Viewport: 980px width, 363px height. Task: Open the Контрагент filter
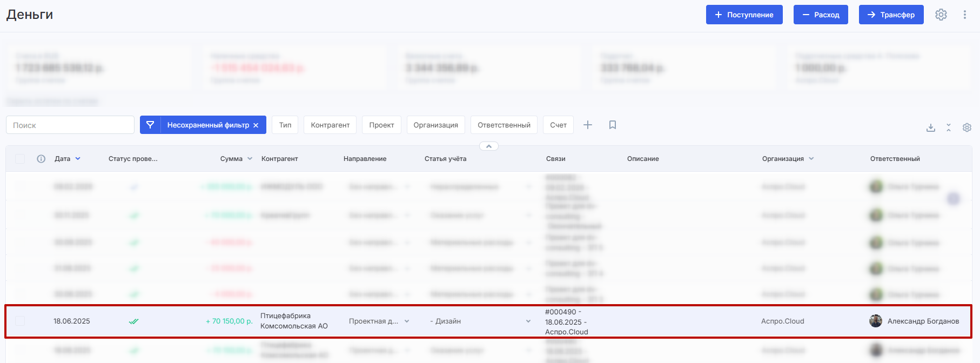[330, 125]
